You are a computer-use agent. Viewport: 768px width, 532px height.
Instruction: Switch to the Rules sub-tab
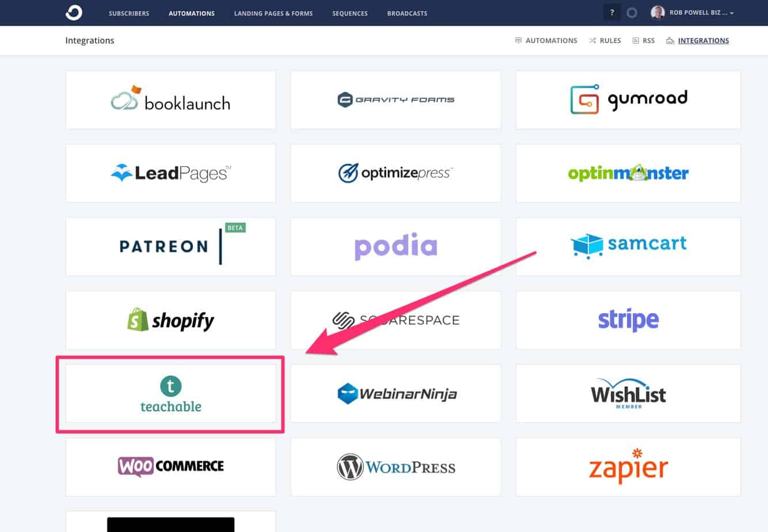pos(605,41)
